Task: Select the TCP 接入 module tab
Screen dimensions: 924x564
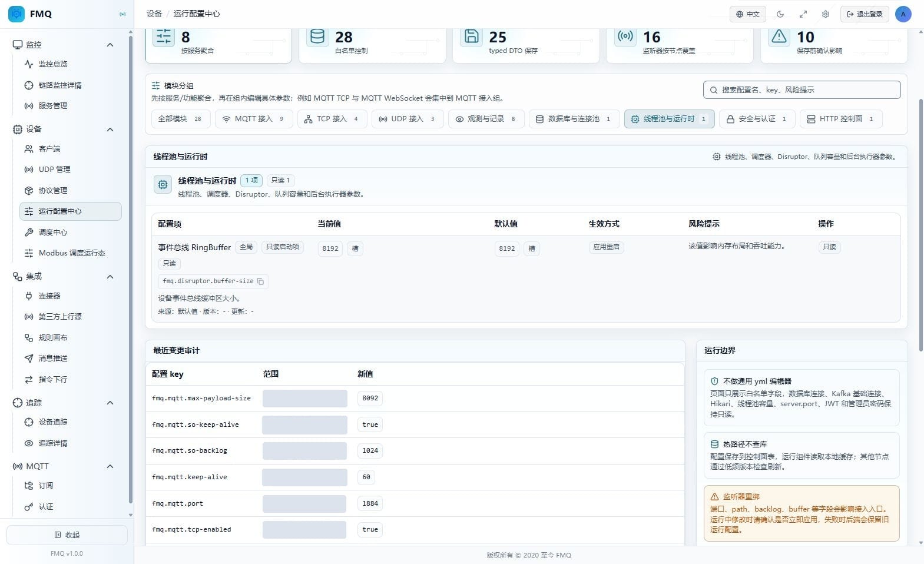Action: click(332, 119)
